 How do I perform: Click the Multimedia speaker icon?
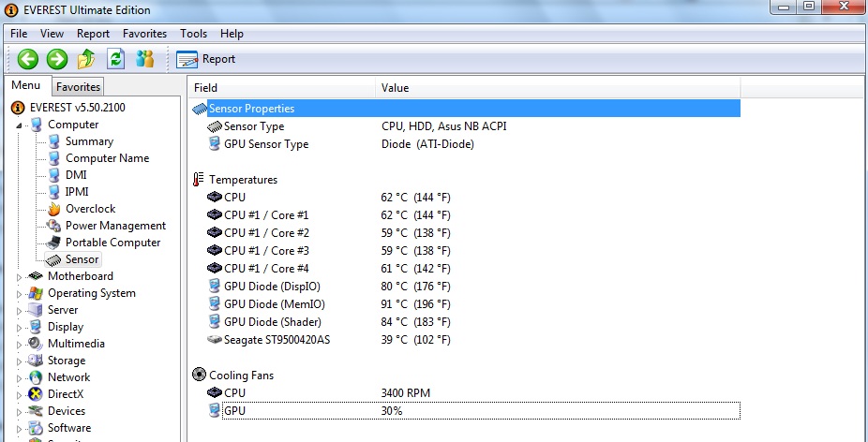pos(36,344)
